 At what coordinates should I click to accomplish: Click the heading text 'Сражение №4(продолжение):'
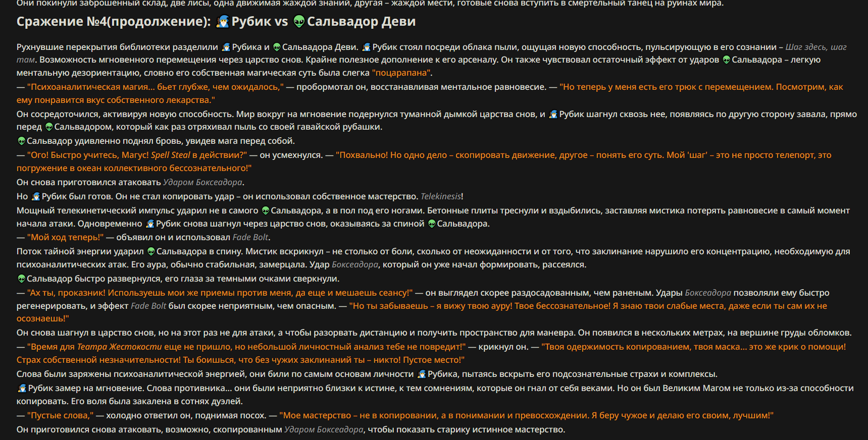114,22
